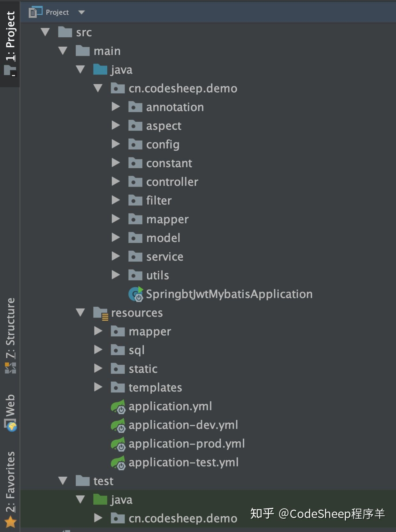This screenshot has width=396, height=532.
Task: Collapse the resources folder
Action: point(80,313)
